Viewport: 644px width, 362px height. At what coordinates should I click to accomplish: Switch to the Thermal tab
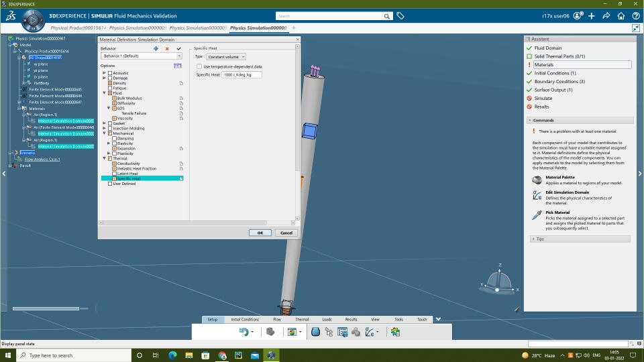click(x=302, y=319)
